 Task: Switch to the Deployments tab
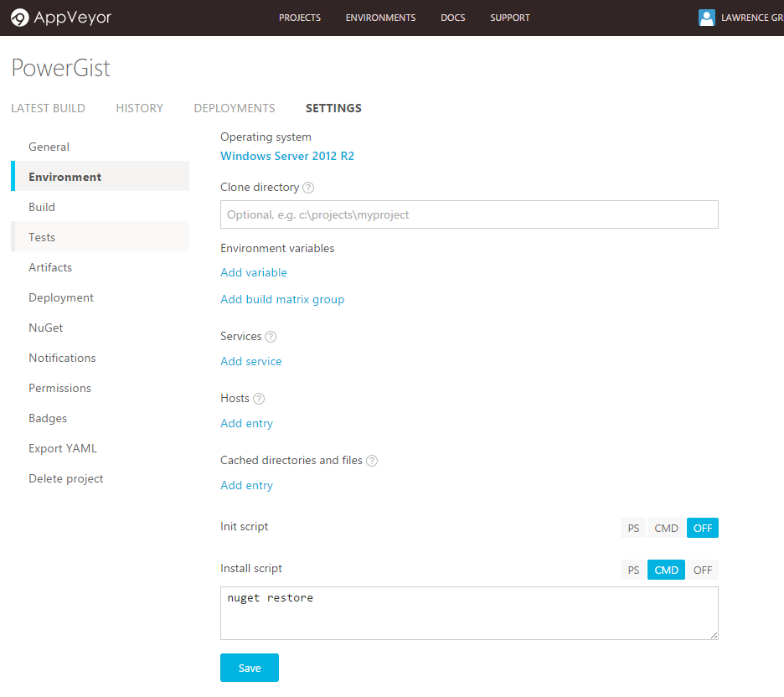click(x=235, y=108)
